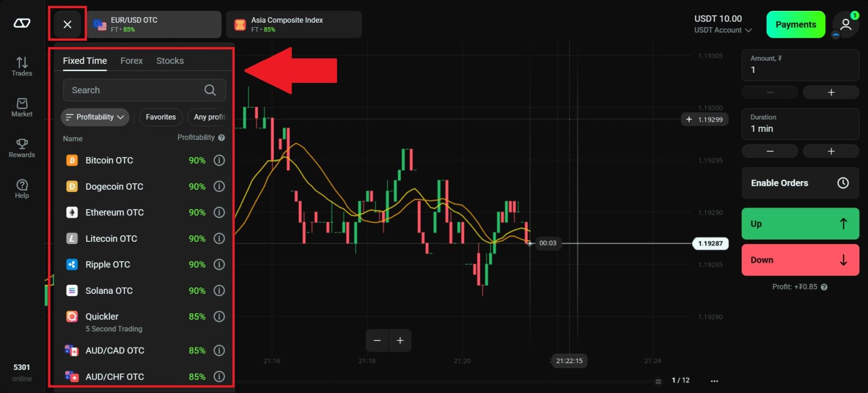Open the Trades sidebar panel
The image size is (868, 393).
tap(22, 66)
